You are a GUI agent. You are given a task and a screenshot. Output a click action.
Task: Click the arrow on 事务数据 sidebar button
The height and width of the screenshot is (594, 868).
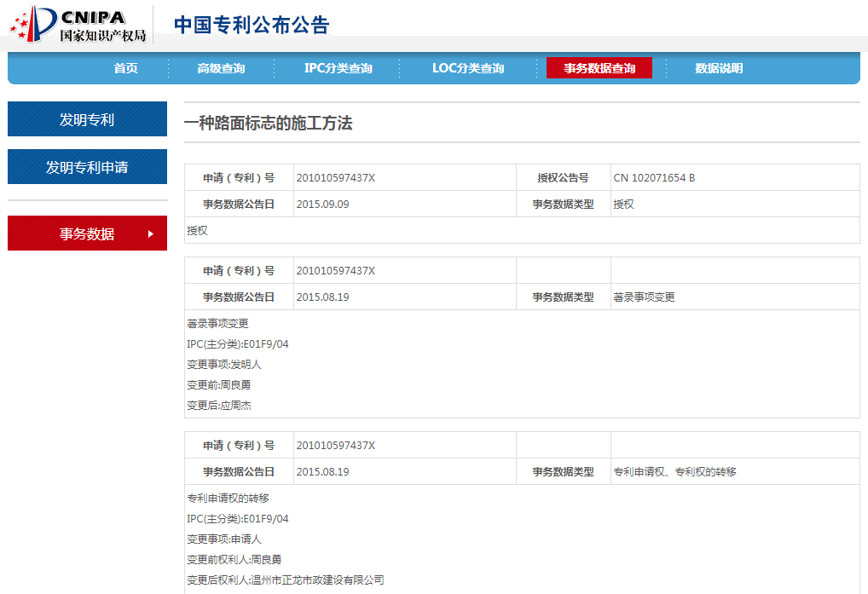coord(151,234)
